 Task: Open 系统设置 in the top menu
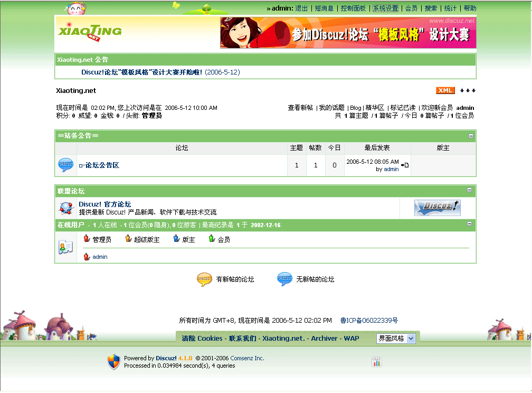tap(385, 8)
